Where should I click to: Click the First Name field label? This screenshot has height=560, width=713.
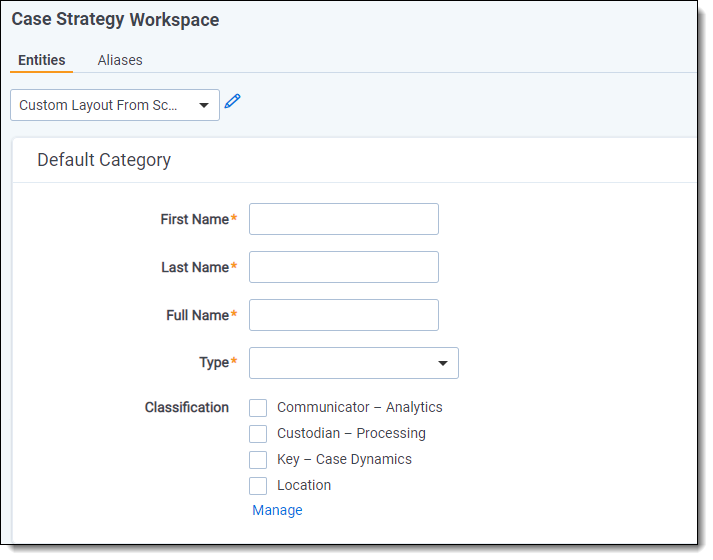[x=194, y=219]
